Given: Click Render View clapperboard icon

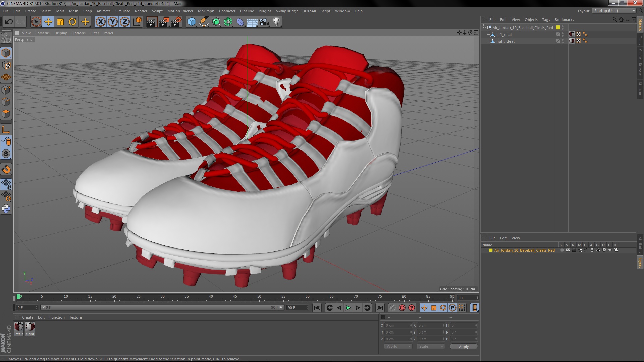Looking at the screenshot, I should [152, 22].
